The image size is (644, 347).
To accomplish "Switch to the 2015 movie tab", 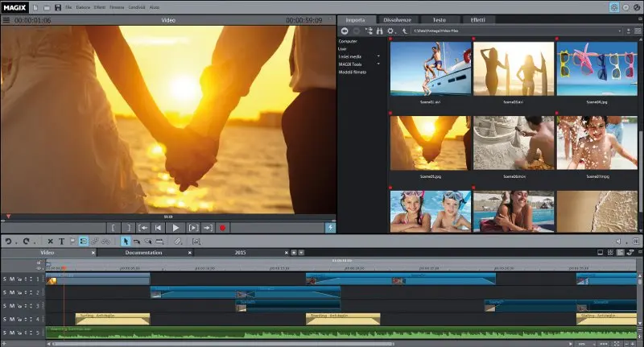I will (x=240, y=253).
